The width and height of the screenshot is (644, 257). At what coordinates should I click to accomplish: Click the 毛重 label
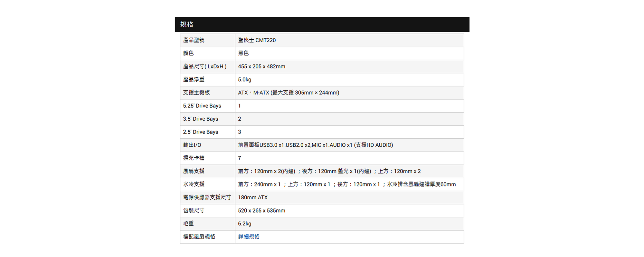188,223
